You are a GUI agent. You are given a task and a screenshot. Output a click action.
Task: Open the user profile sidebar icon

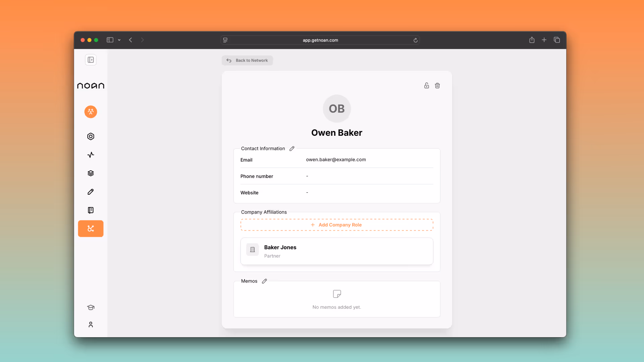[x=91, y=324]
